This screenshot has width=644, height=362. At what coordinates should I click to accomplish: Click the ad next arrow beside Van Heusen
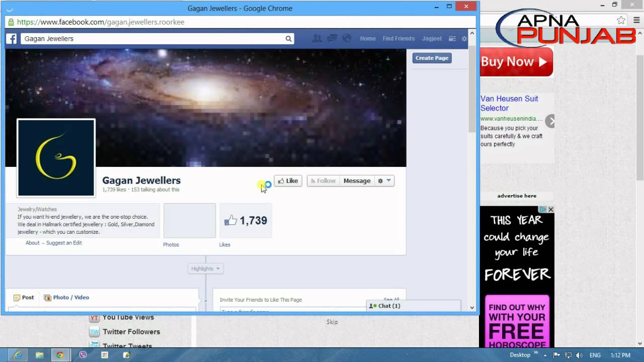(x=550, y=121)
